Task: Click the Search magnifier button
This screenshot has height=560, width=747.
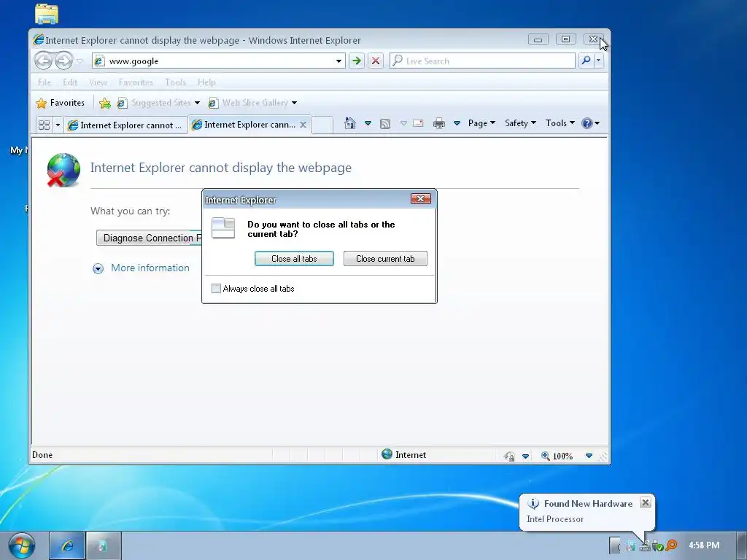Action: click(x=586, y=61)
